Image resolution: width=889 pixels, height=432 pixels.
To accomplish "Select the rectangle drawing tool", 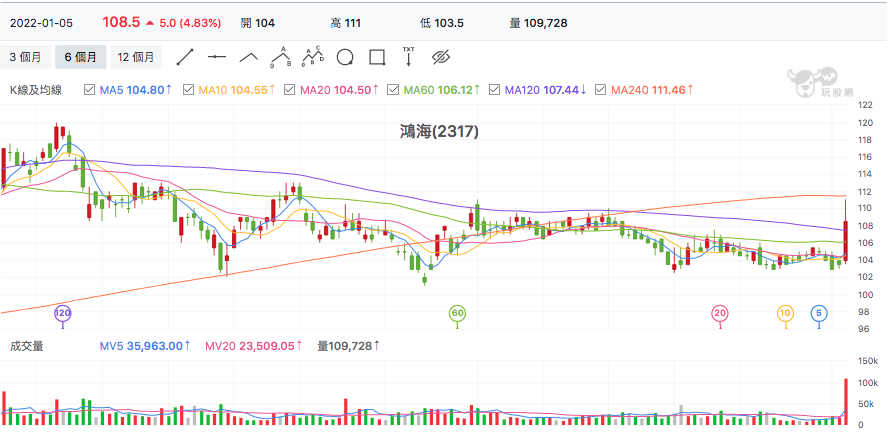I will [x=377, y=57].
